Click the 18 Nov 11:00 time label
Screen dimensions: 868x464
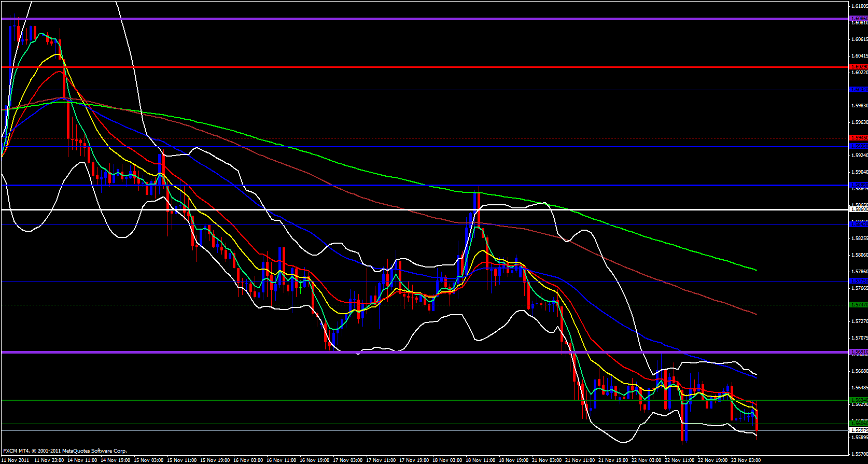pos(480,460)
